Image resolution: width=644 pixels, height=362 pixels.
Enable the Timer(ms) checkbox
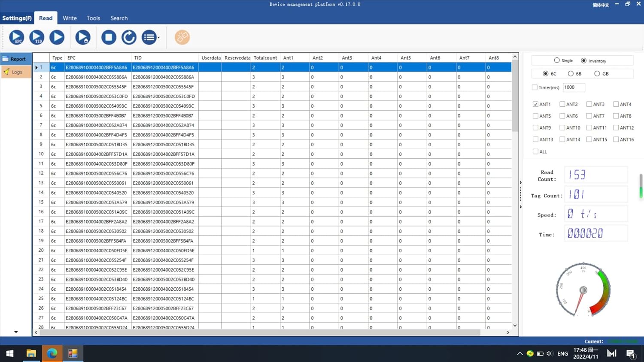pos(535,87)
